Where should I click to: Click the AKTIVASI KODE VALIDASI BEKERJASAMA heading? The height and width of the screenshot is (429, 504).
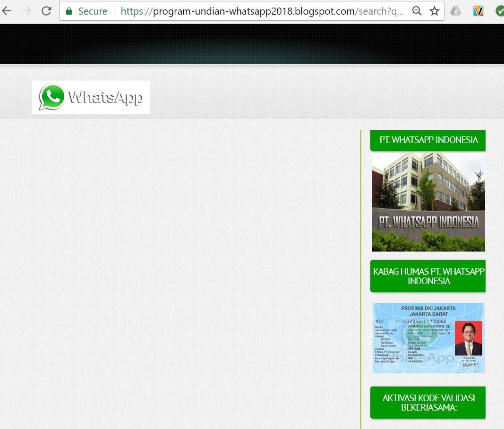tap(428, 403)
